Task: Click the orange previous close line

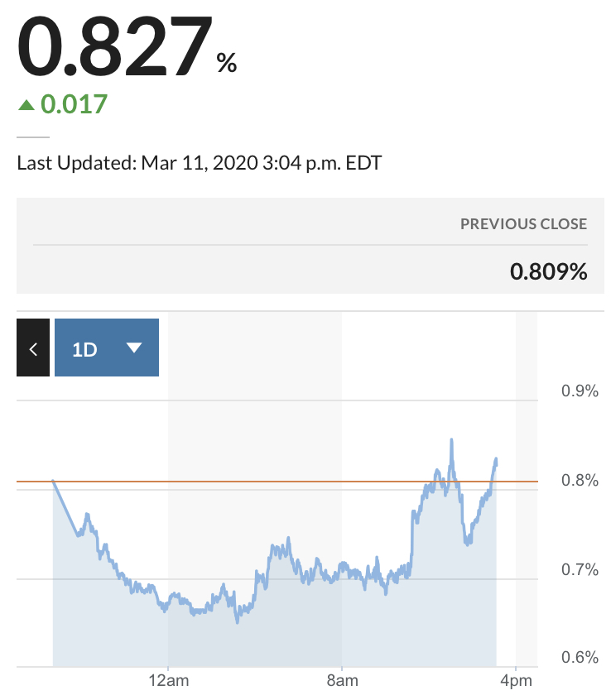Action: [x=248, y=481]
